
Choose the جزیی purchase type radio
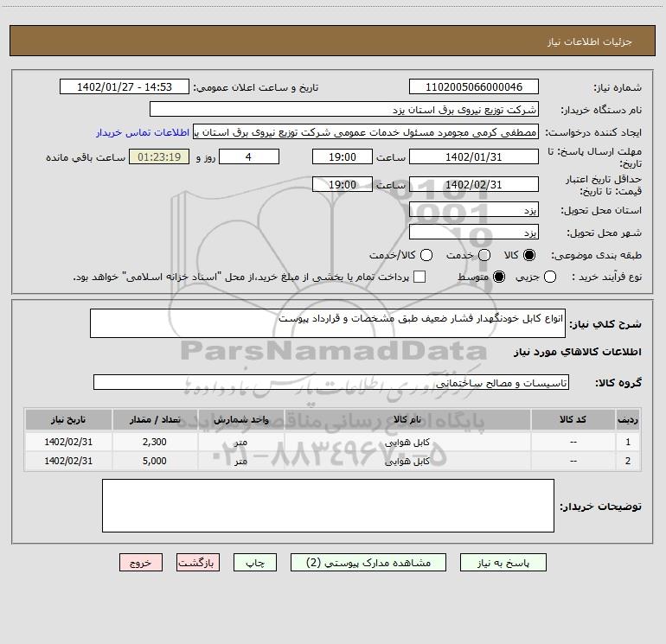tap(549, 277)
